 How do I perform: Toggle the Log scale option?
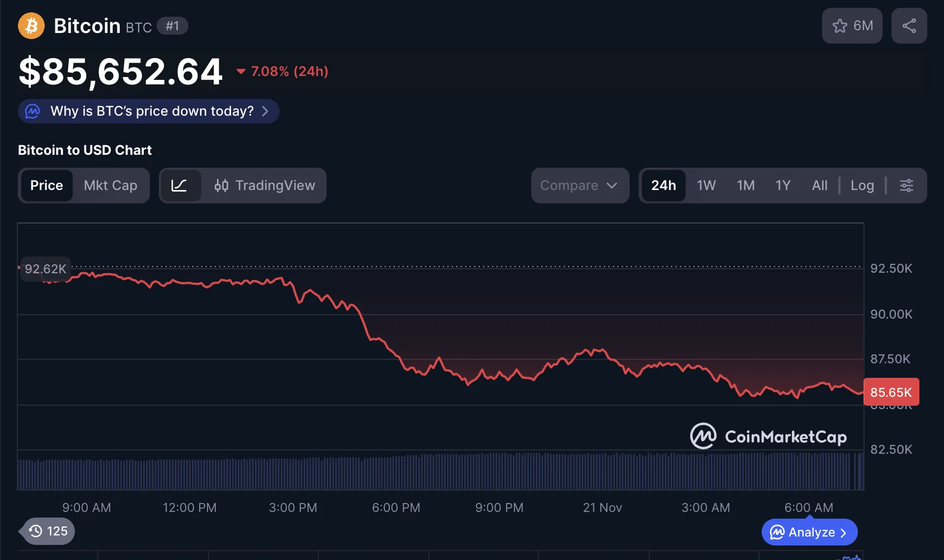pyautogui.click(x=862, y=186)
